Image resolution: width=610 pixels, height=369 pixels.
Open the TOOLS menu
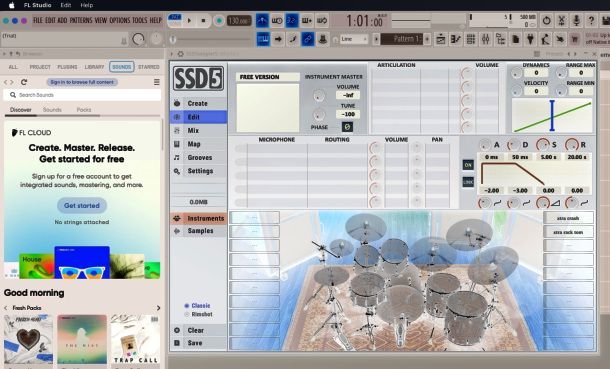pyautogui.click(x=140, y=20)
